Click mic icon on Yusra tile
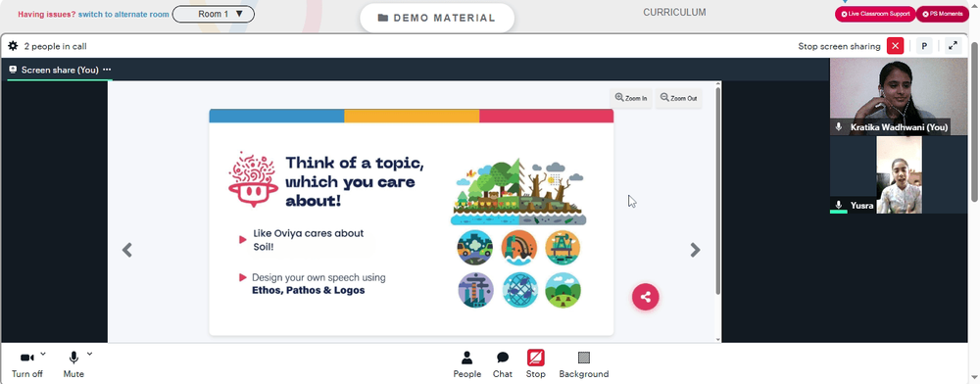 click(x=839, y=205)
